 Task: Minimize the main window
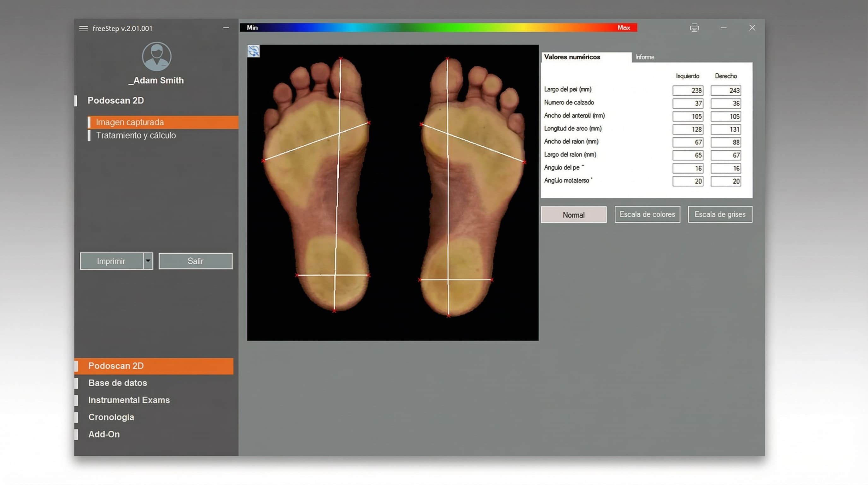point(723,28)
